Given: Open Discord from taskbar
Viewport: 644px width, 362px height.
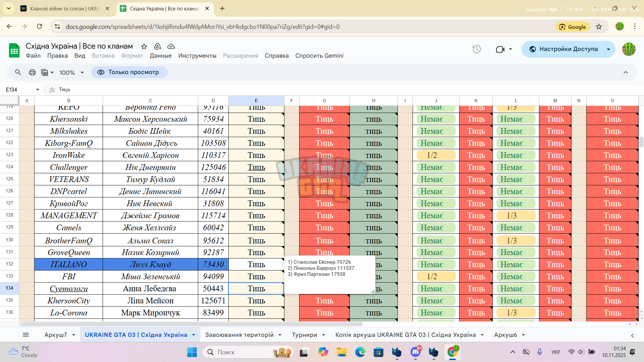Looking at the screenshot, I should tap(416, 352).
